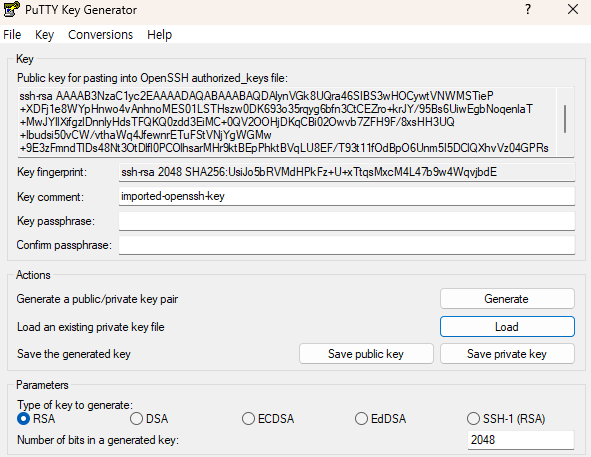Click the Load button
This screenshot has width=591, height=457.
tap(507, 327)
